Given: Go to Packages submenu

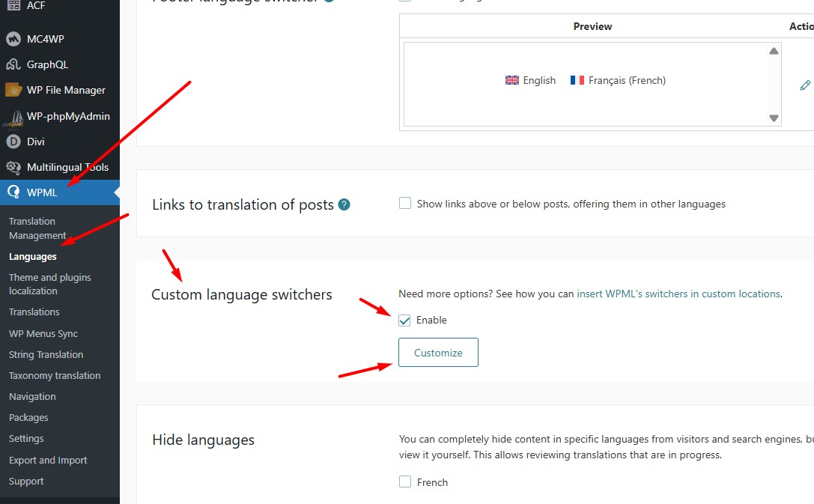Looking at the screenshot, I should 28,417.
